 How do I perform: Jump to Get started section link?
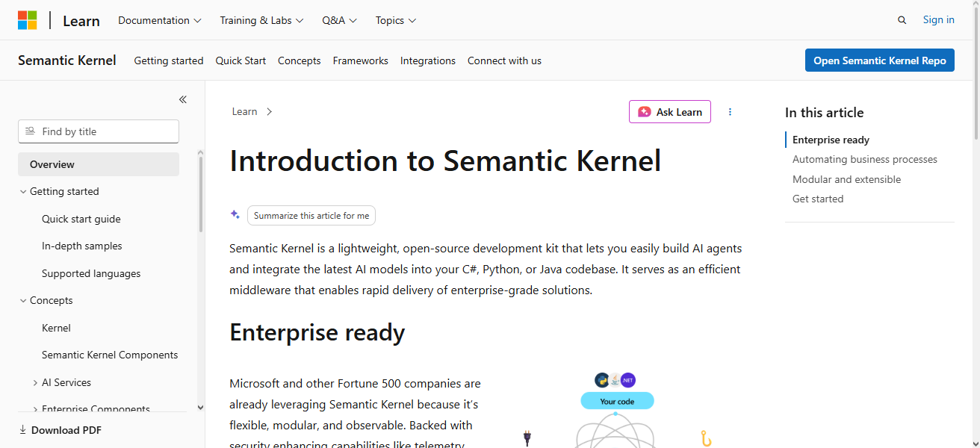coord(818,199)
